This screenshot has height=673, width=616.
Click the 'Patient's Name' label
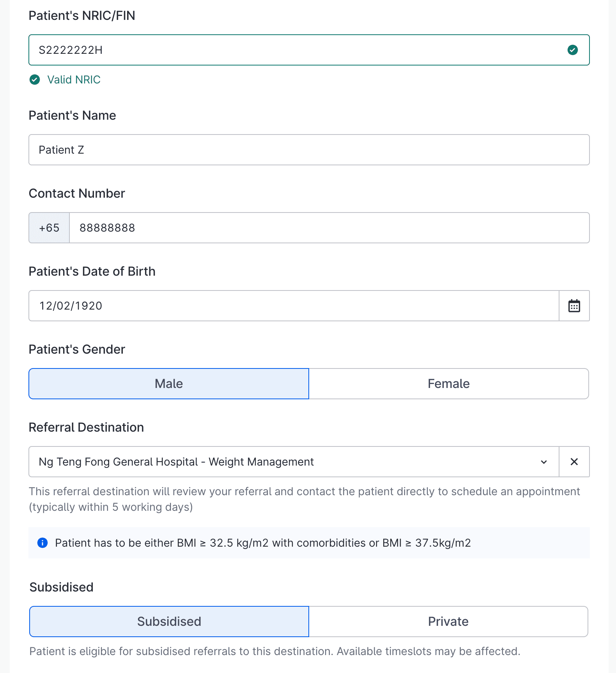[72, 115]
